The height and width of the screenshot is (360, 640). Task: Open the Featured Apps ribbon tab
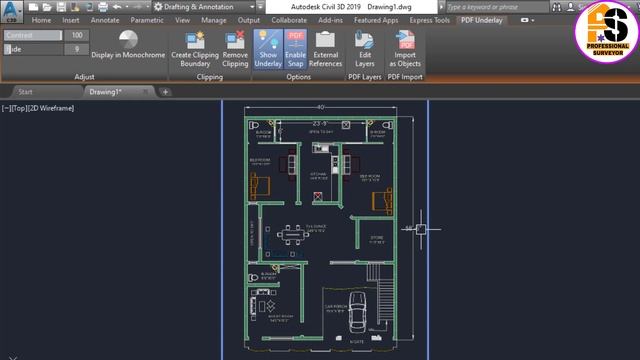(x=376, y=20)
